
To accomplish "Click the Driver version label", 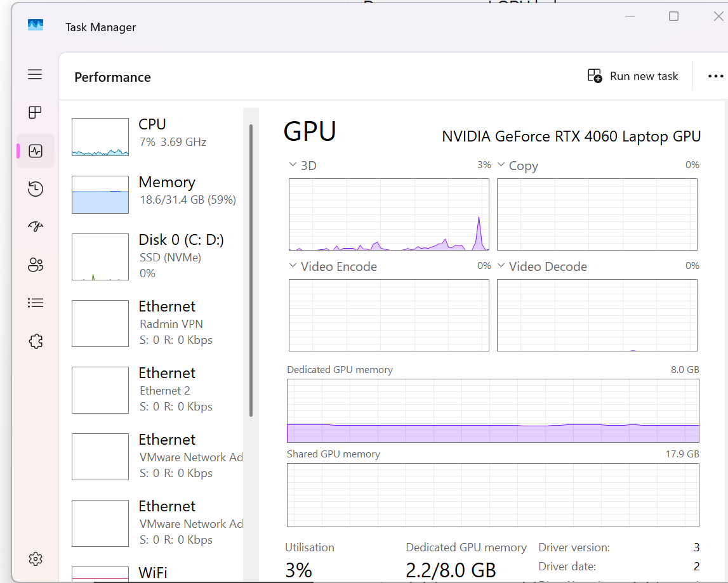I will coord(574,547).
